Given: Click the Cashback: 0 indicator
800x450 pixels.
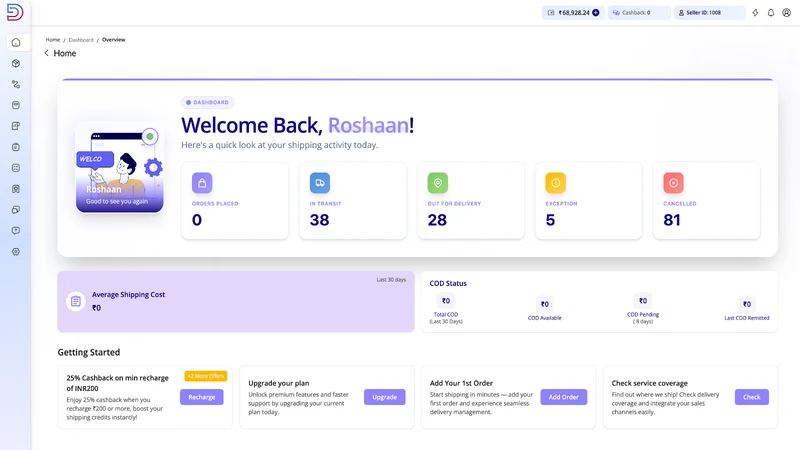Looking at the screenshot, I should point(639,13).
